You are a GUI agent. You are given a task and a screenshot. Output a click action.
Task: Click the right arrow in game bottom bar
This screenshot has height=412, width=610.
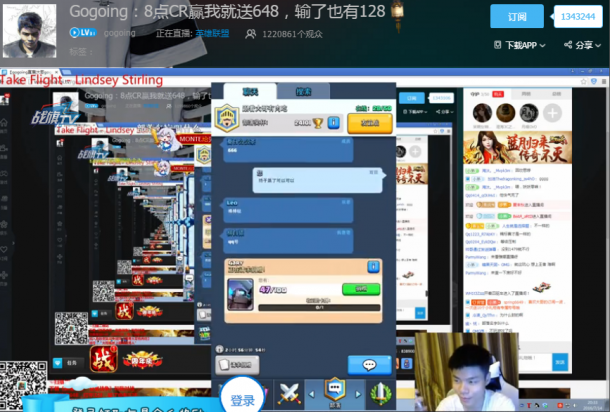click(358, 394)
